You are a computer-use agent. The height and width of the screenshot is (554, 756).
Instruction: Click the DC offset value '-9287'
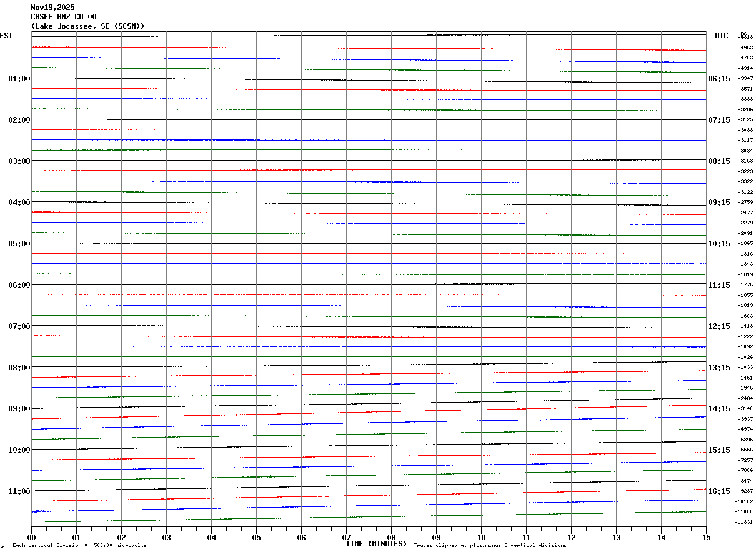pyautogui.click(x=745, y=491)
